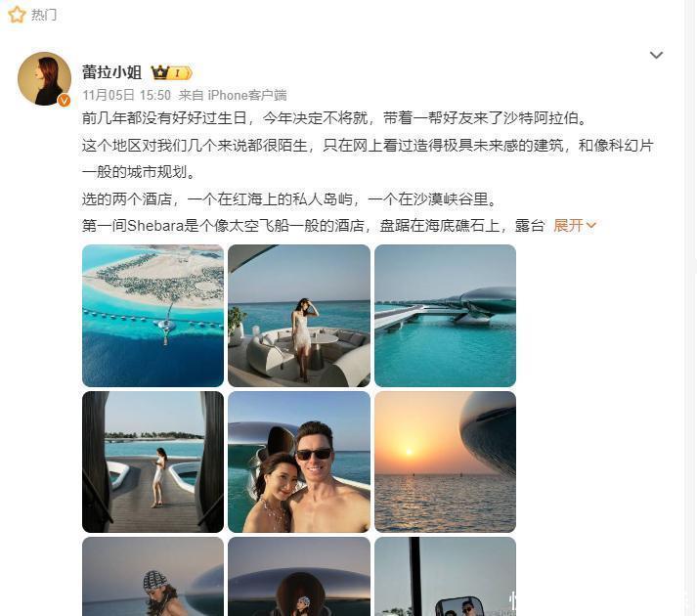Image resolution: width=697 pixels, height=616 pixels.
Task: Click the crown VIP membership badge
Action: [x=171, y=72]
